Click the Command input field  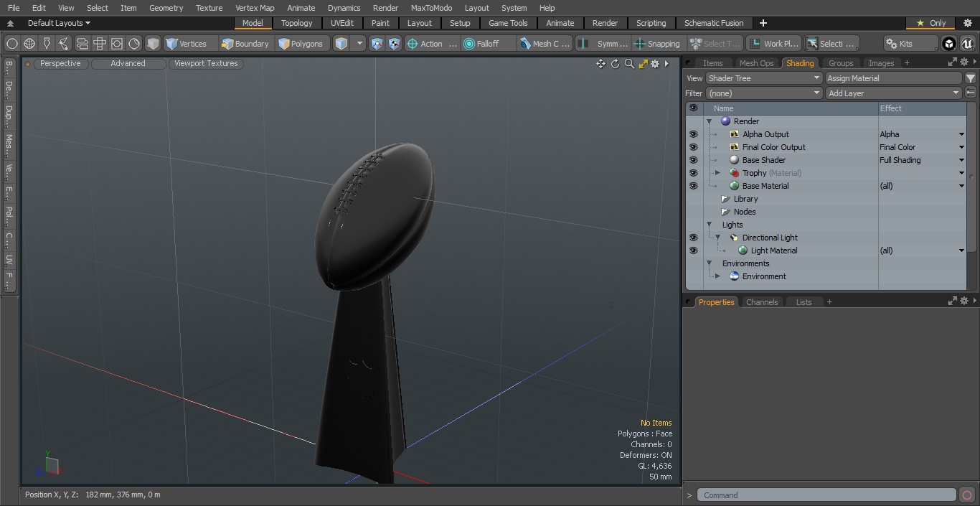826,495
